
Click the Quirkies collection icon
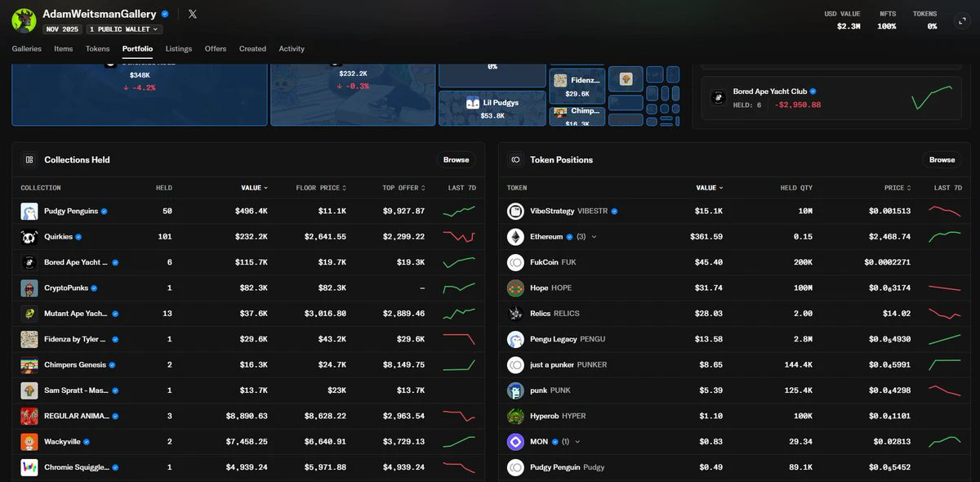click(x=29, y=237)
